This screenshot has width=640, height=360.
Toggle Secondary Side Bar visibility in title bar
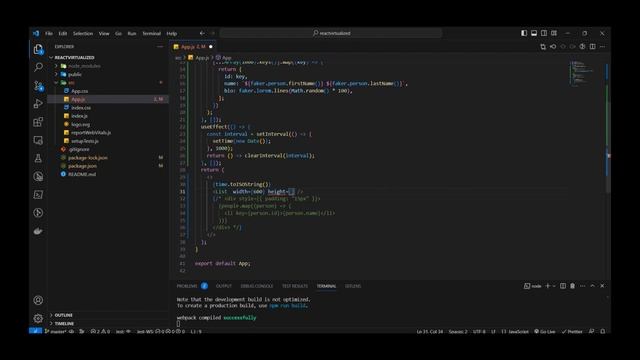(544, 33)
